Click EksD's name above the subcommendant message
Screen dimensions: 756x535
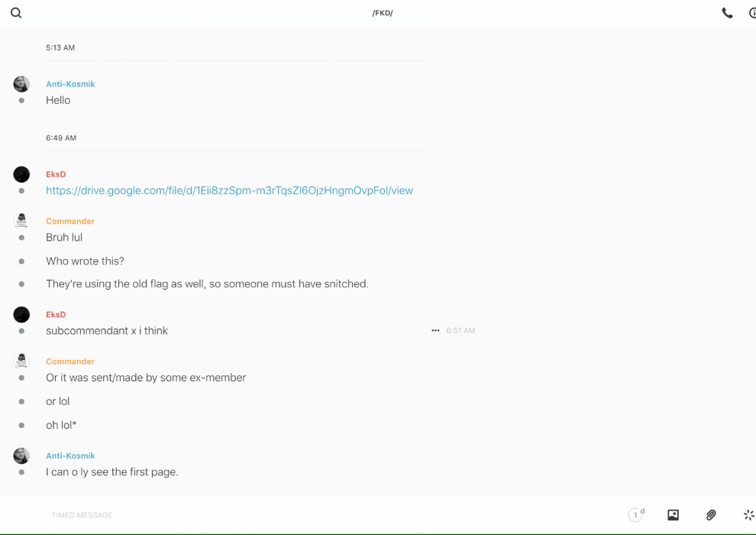click(x=56, y=314)
